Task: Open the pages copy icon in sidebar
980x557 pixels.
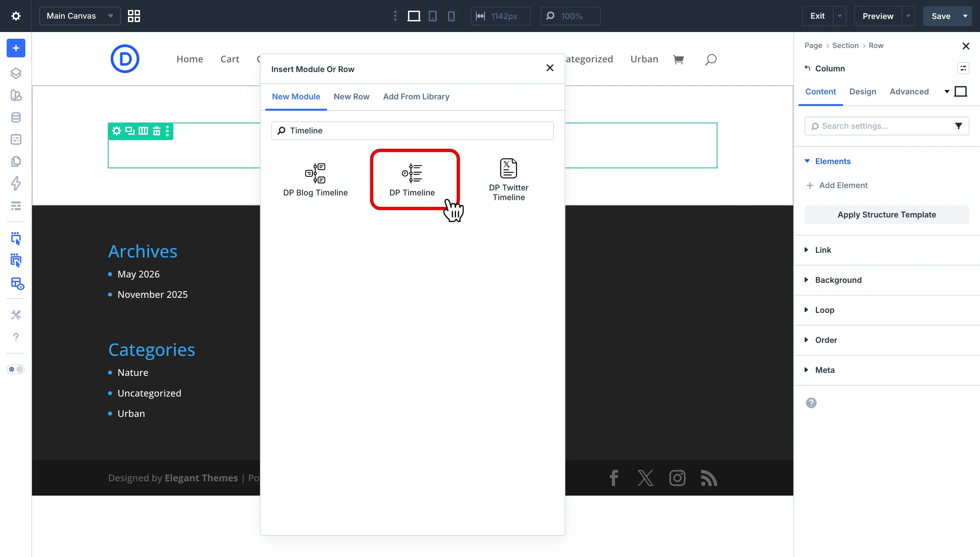Action: [16, 161]
